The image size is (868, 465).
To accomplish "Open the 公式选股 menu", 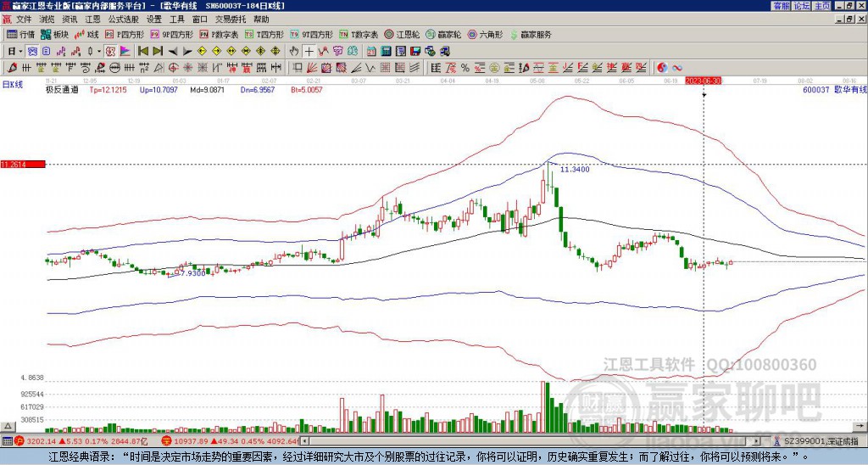I will (x=123, y=20).
